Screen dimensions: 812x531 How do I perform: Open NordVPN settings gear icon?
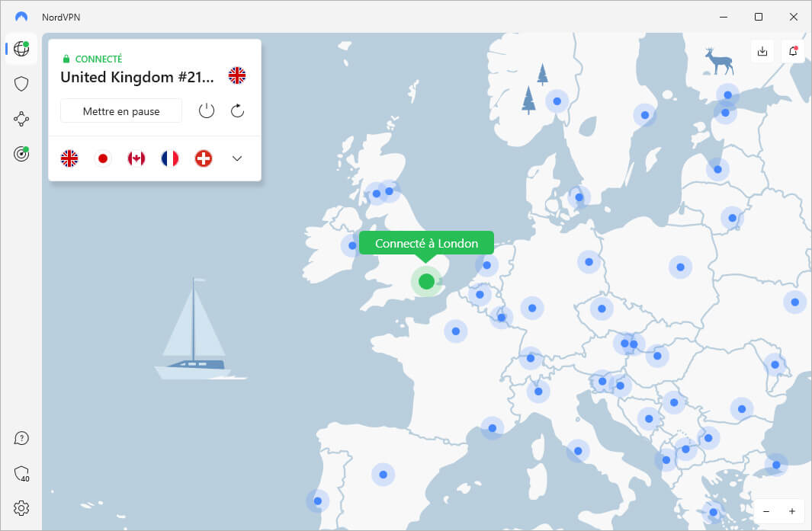click(21, 508)
